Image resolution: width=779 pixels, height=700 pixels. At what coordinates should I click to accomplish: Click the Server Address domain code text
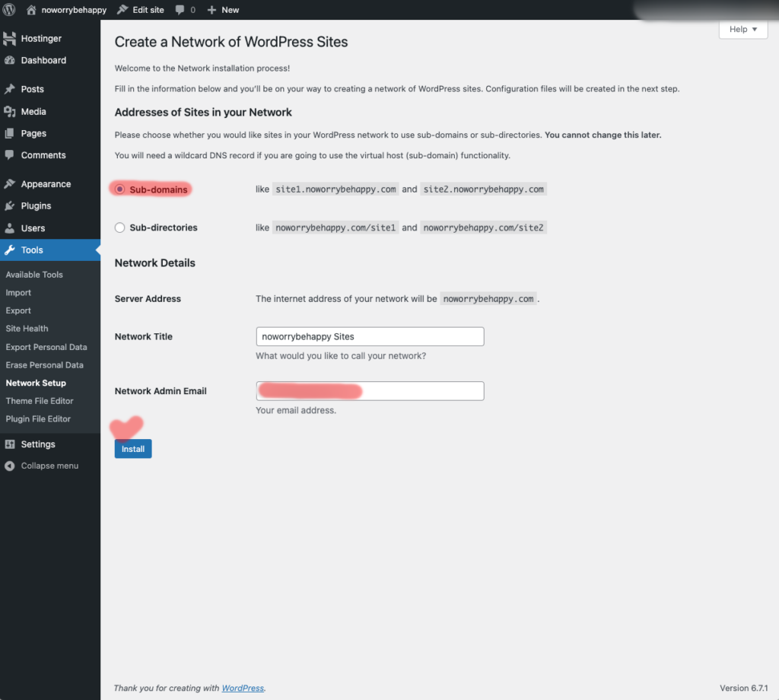(x=488, y=298)
